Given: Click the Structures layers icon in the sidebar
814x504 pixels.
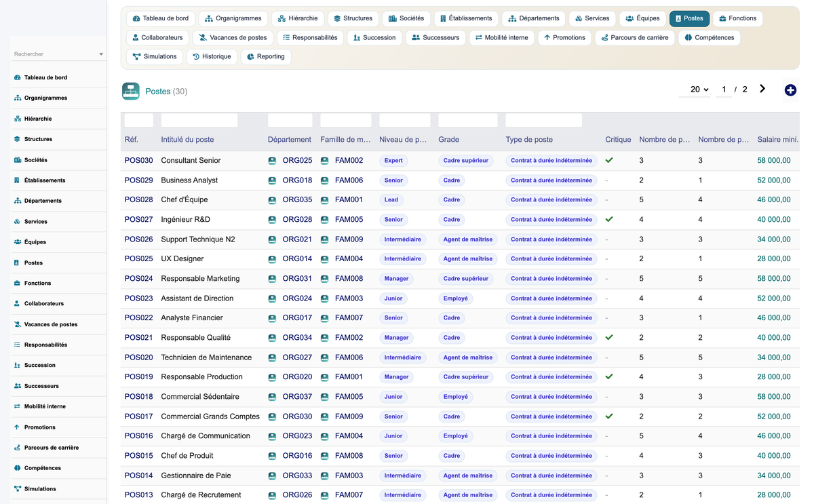Looking at the screenshot, I should click(17, 139).
